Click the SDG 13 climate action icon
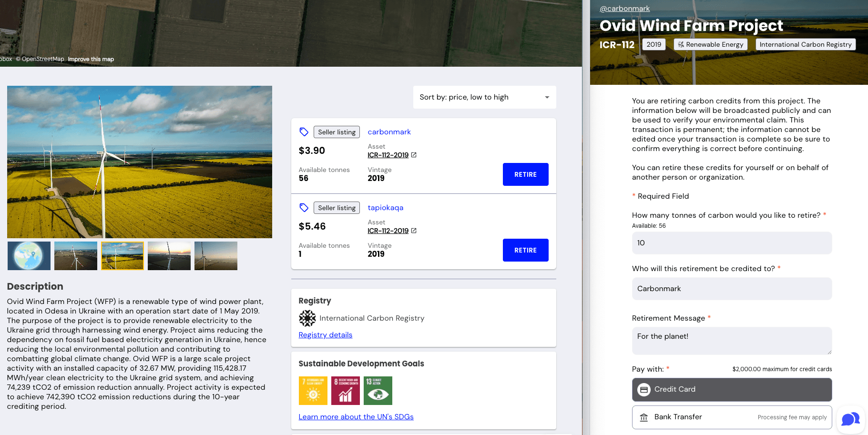Image resolution: width=868 pixels, height=435 pixels. (378, 391)
